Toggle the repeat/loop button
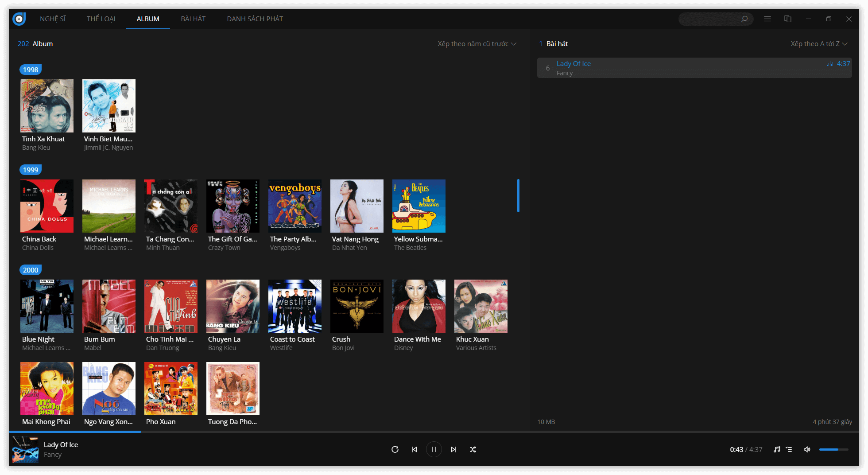868x475 pixels. [395, 449]
